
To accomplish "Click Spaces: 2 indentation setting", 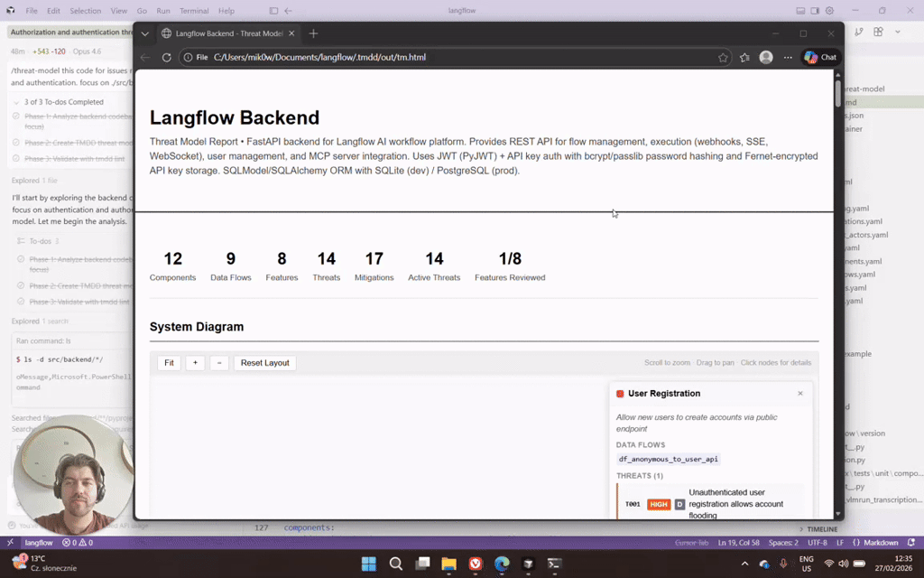I will tap(783, 543).
